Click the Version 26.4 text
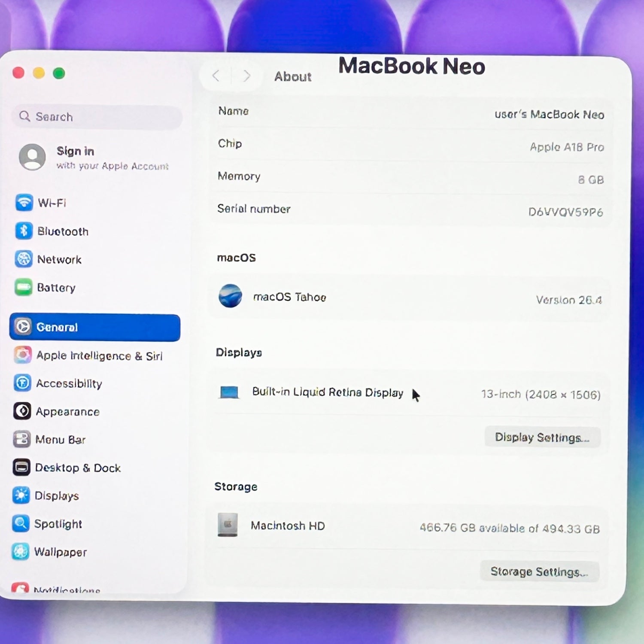Screen dimensions: 644x644 point(569,300)
